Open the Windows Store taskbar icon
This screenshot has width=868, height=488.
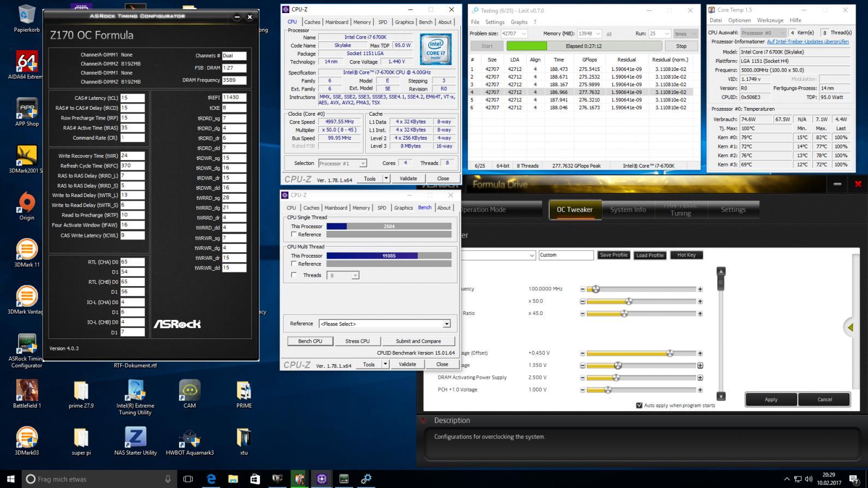point(255,479)
